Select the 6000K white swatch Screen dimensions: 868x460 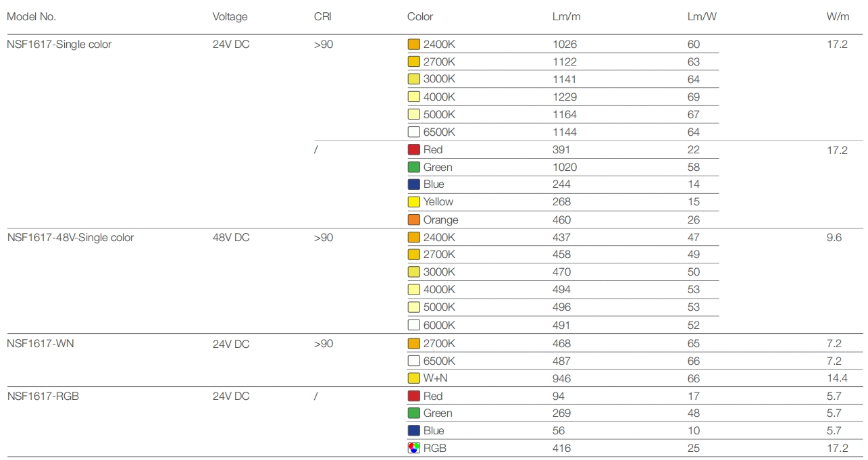coord(414,325)
